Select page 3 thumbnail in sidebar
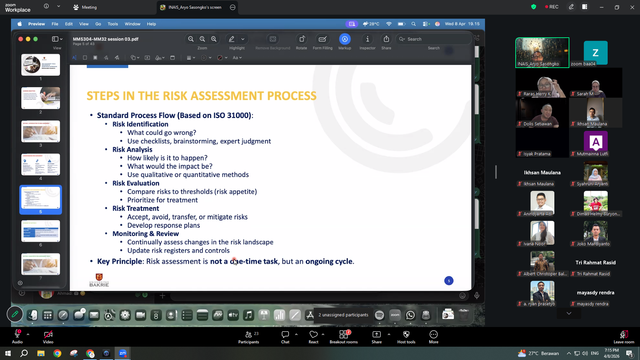 click(40, 131)
